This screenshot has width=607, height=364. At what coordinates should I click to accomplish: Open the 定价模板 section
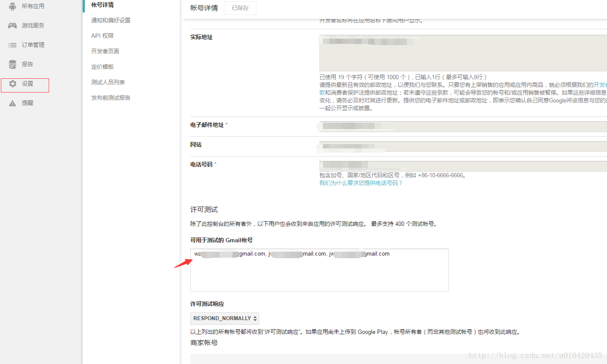(102, 67)
